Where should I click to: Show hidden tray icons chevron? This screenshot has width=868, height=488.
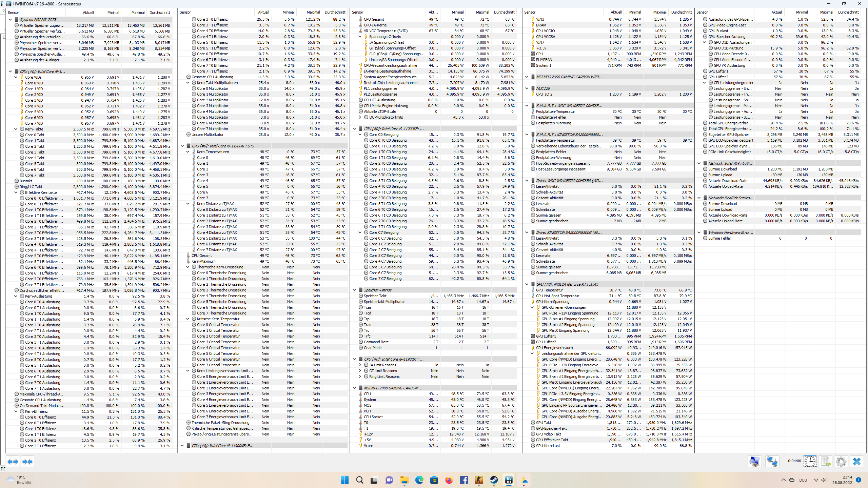point(783,480)
